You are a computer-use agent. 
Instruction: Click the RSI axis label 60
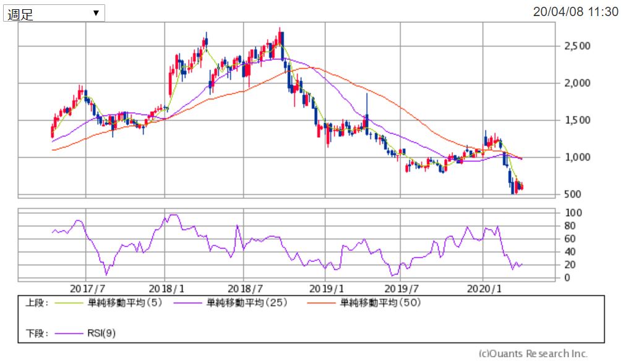click(570, 239)
